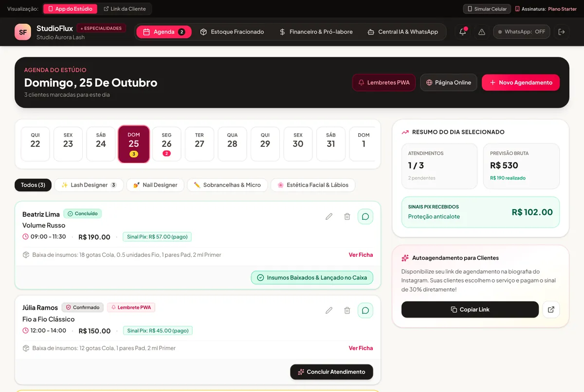The image size is (584, 392).
Task: Open Plano Starter subscription link
Action: coord(562,9)
